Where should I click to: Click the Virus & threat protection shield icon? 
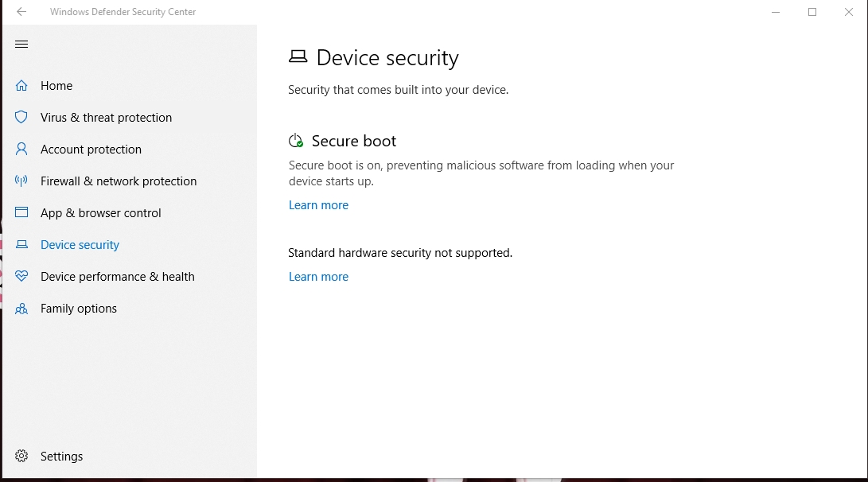pyautogui.click(x=21, y=118)
